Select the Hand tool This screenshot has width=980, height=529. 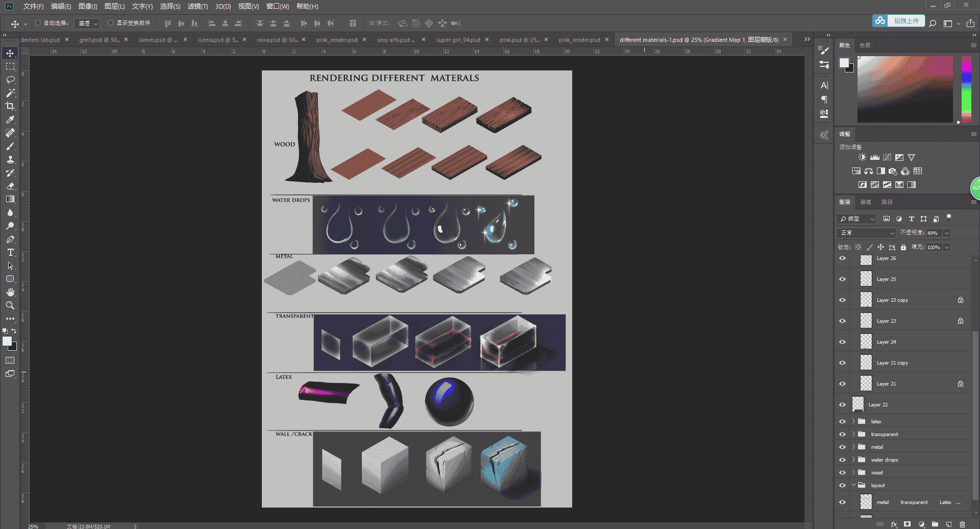10,292
